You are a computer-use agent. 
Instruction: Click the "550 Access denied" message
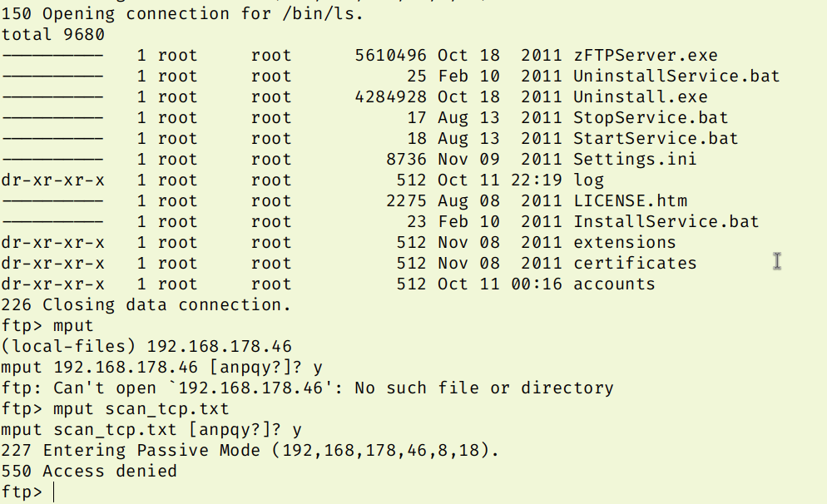coord(89,472)
